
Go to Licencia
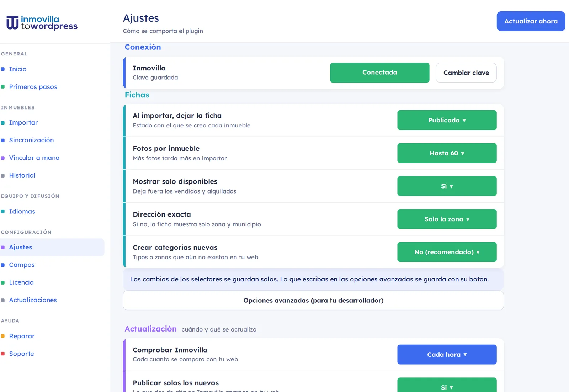click(21, 282)
